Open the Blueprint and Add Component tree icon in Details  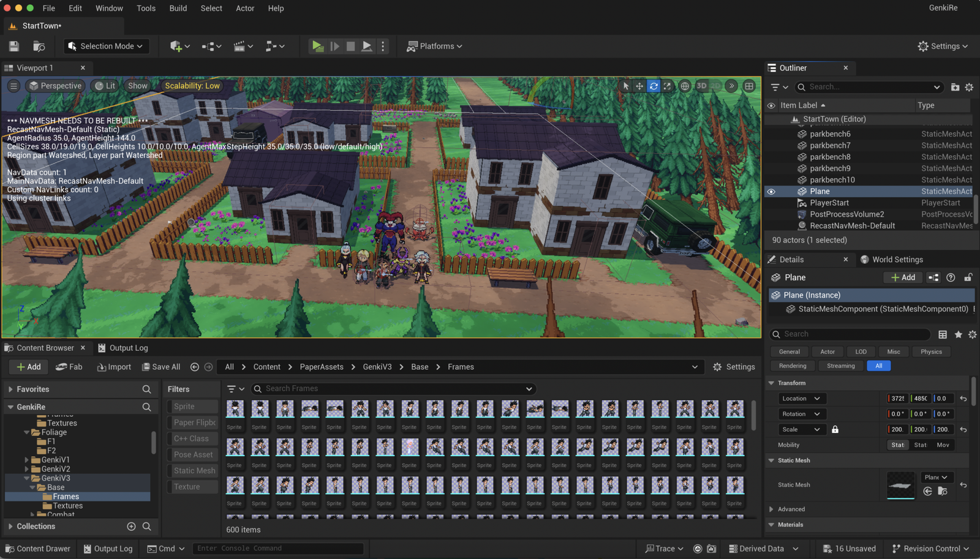(933, 277)
